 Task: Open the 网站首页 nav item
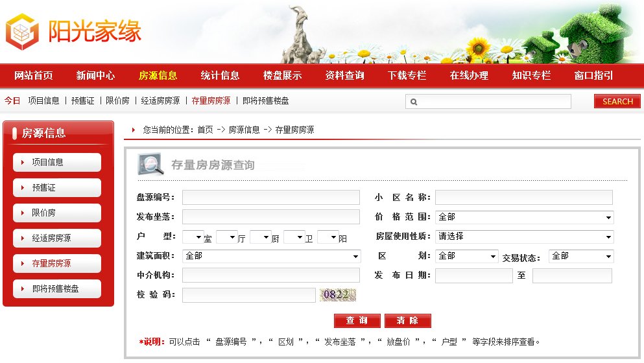point(34,76)
